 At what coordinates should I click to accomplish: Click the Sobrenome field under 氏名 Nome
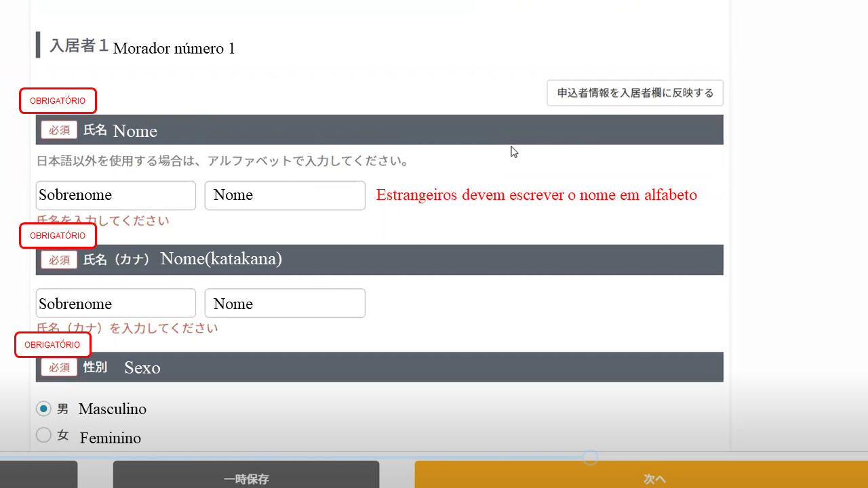115,195
